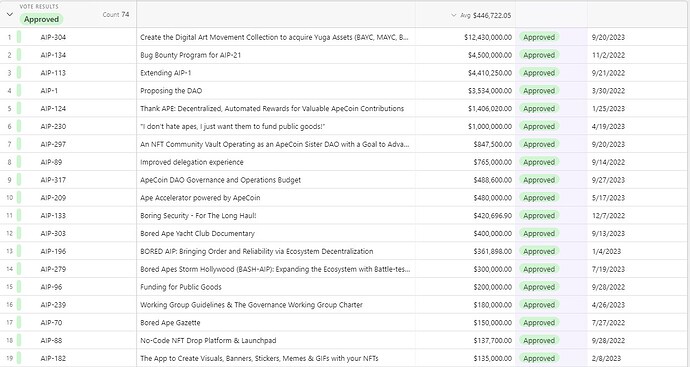The width and height of the screenshot is (690, 367).
Task: Click the Avg $446,722.05 summary value
Action: [x=485, y=15]
